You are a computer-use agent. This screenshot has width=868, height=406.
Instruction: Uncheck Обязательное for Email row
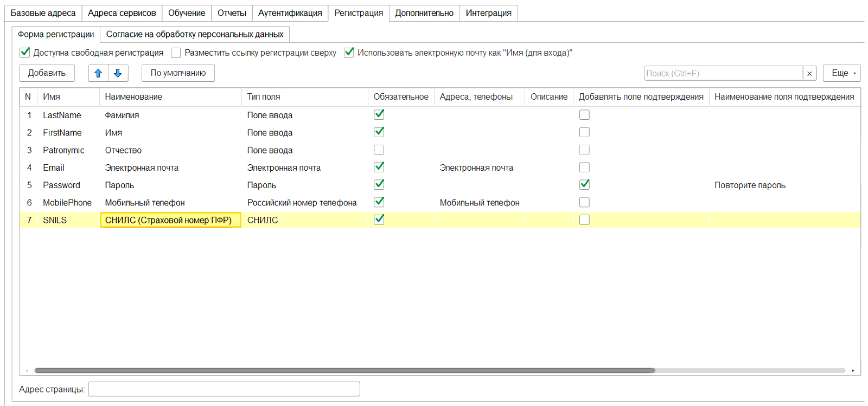click(379, 167)
